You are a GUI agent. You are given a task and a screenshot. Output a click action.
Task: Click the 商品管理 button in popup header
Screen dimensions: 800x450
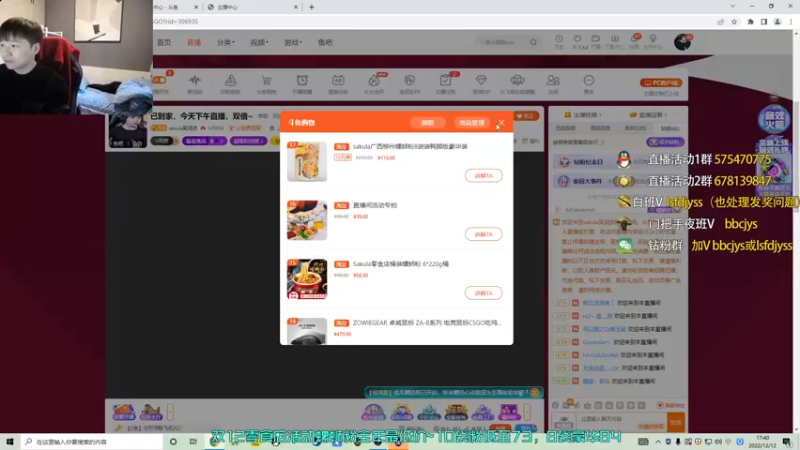(x=471, y=122)
